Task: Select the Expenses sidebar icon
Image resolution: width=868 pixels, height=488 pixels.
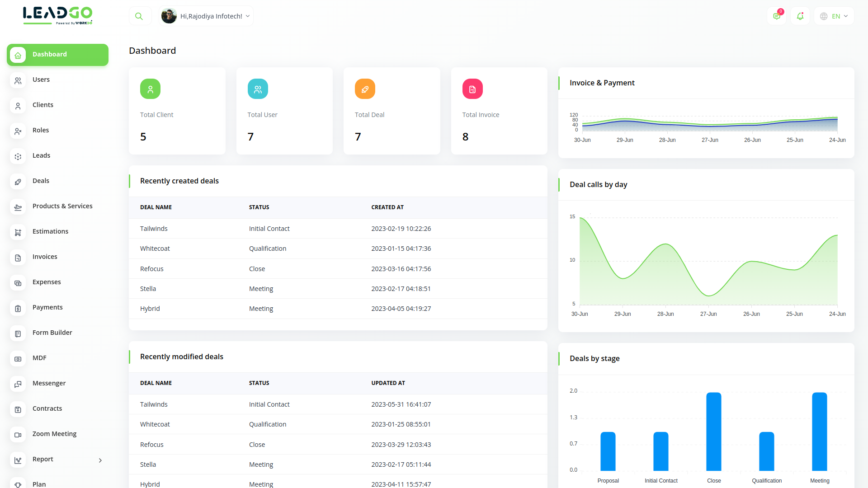Action: (x=18, y=283)
